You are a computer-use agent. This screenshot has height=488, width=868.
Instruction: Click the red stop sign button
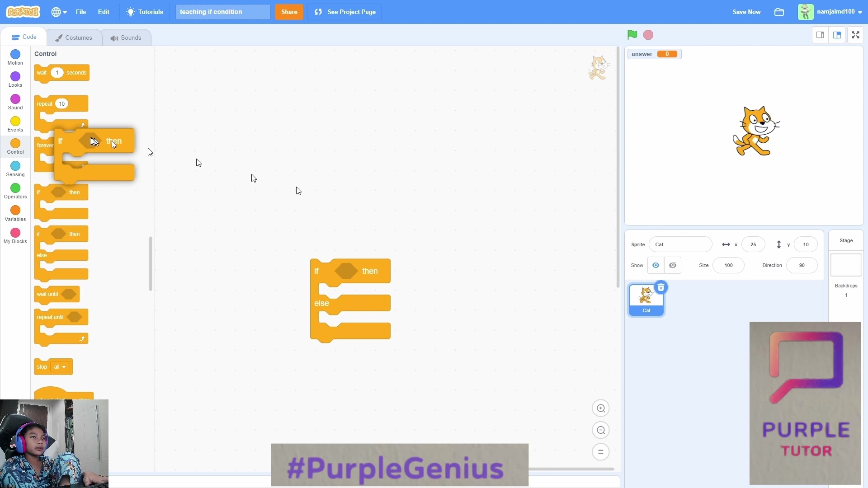click(648, 35)
